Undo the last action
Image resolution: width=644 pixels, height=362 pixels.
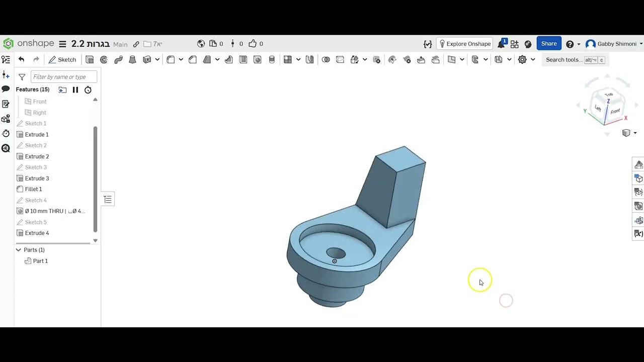tap(21, 60)
